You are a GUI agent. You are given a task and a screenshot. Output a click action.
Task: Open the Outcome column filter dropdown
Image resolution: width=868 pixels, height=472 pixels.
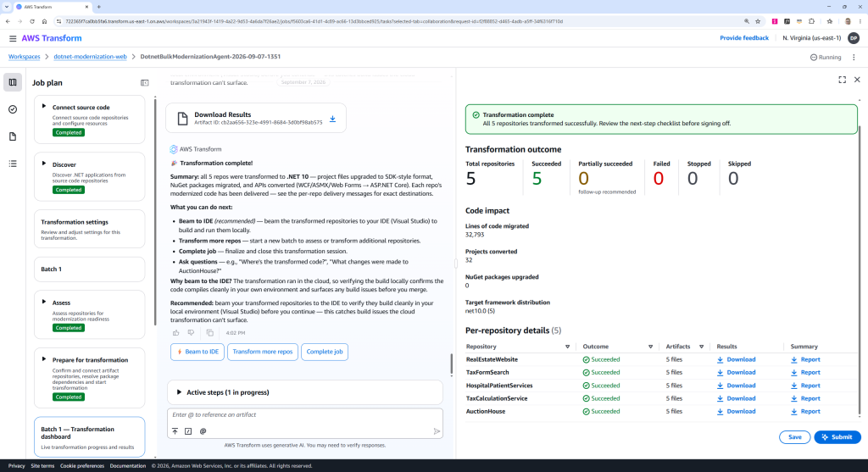(650, 347)
